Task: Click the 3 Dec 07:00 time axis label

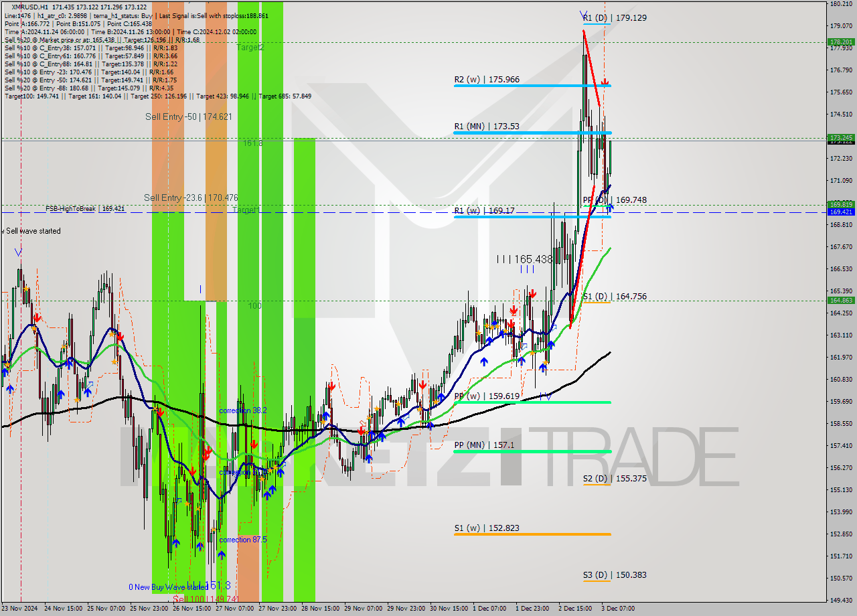Action: click(x=618, y=609)
